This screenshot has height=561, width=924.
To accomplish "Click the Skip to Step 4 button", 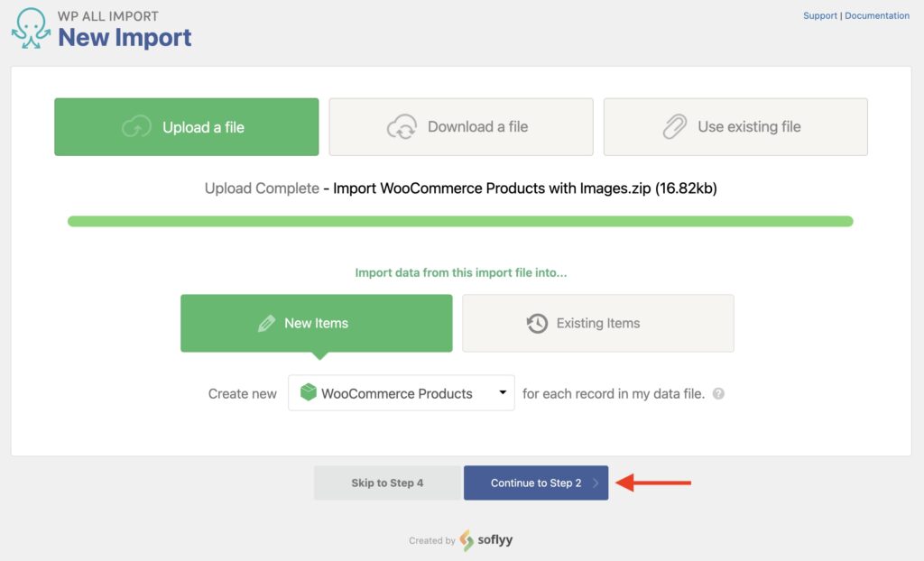I will pyautogui.click(x=387, y=483).
